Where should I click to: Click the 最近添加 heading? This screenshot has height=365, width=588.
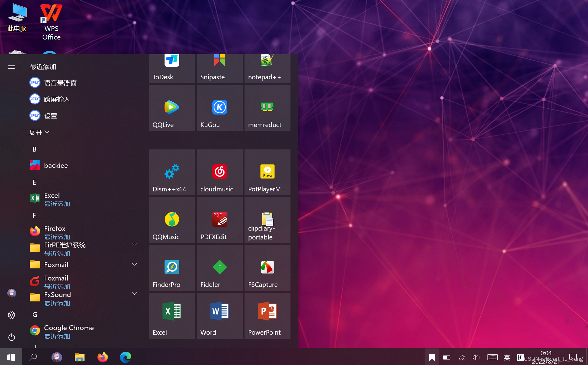point(43,67)
